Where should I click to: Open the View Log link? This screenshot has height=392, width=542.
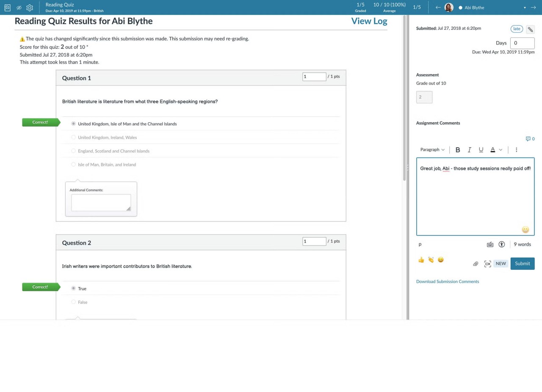coord(369,21)
